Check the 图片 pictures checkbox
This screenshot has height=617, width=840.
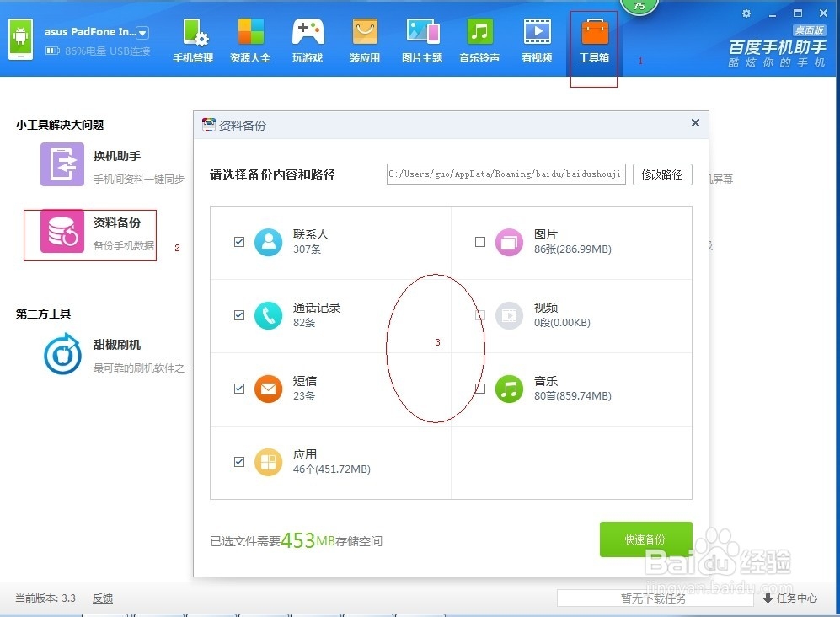click(x=480, y=242)
